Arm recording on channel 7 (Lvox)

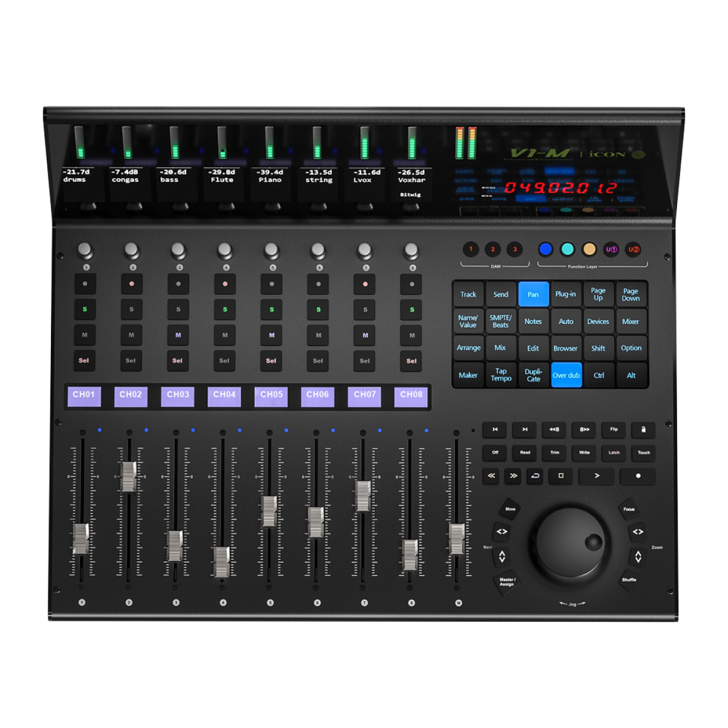click(365, 284)
